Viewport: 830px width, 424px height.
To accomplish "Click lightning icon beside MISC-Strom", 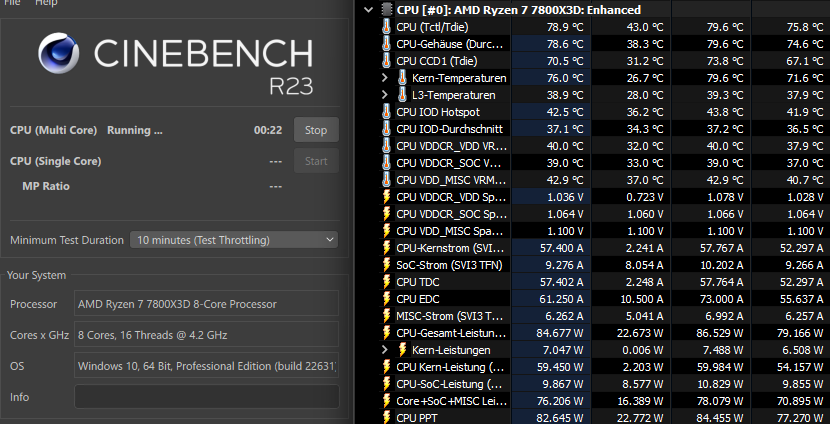I will (386, 316).
